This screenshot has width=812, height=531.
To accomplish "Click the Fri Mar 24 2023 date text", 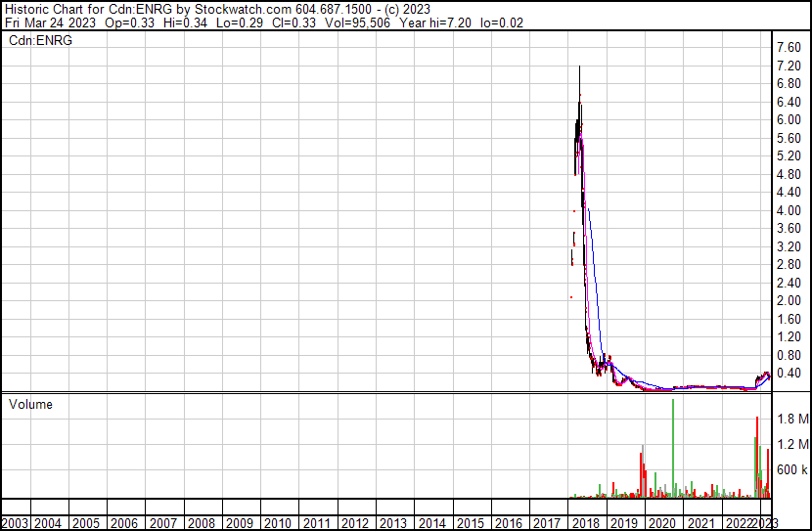I will pyautogui.click(x=52, y=22).
